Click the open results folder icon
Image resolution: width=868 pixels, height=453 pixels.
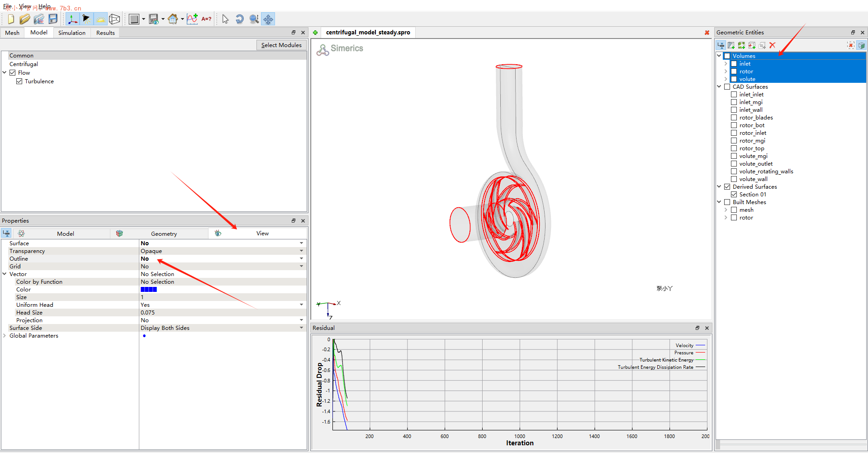pyautogui.click(x=39, y=19)
